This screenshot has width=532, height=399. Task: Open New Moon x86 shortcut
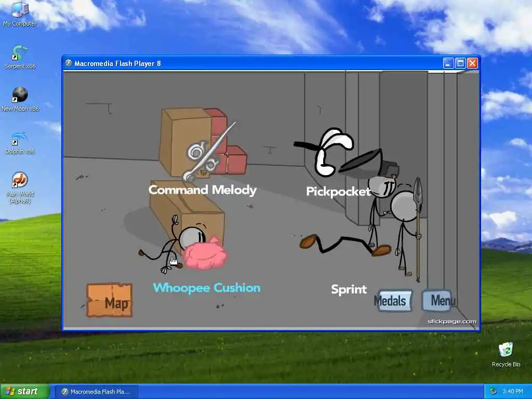tap(20, 99)
